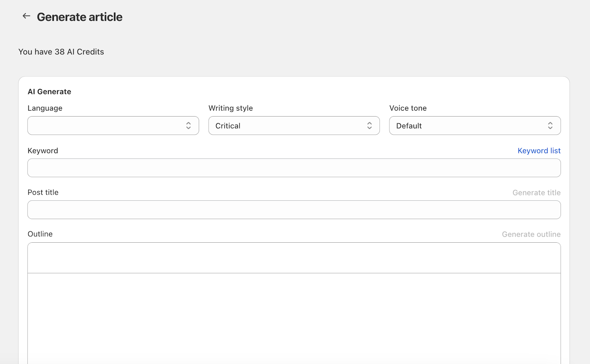Focus the Post title input field
The image size is (590, 364).
294,210
